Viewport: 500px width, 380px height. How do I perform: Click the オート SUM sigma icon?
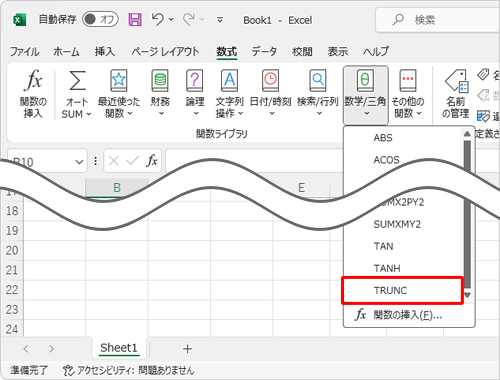(x=77, y=80)
